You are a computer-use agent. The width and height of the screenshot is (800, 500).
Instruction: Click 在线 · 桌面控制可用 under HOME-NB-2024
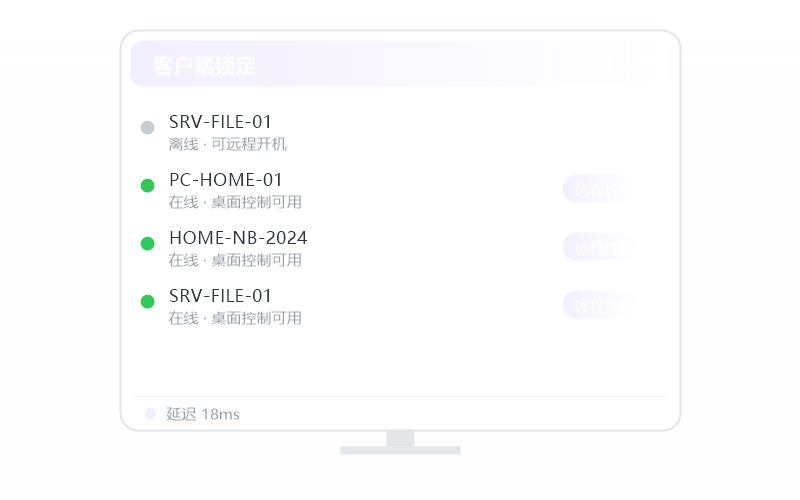pyautogui.click(x=235, y=260)
